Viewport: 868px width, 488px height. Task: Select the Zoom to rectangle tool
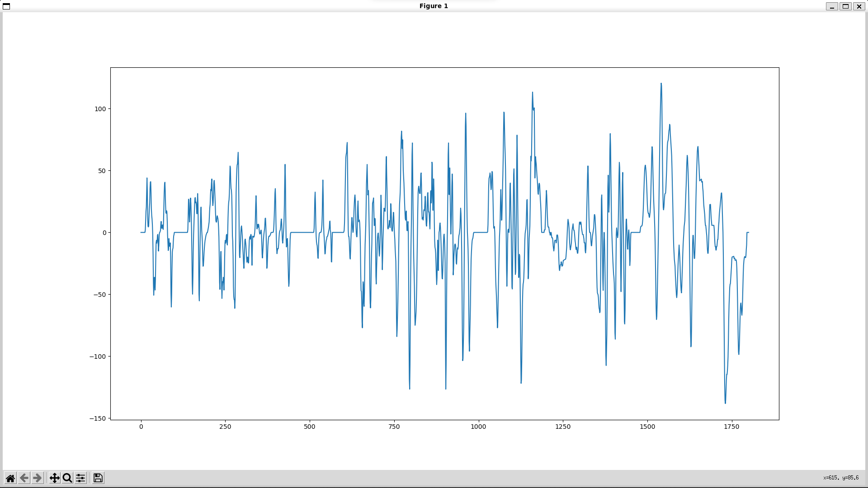click(x=67, y=478)
